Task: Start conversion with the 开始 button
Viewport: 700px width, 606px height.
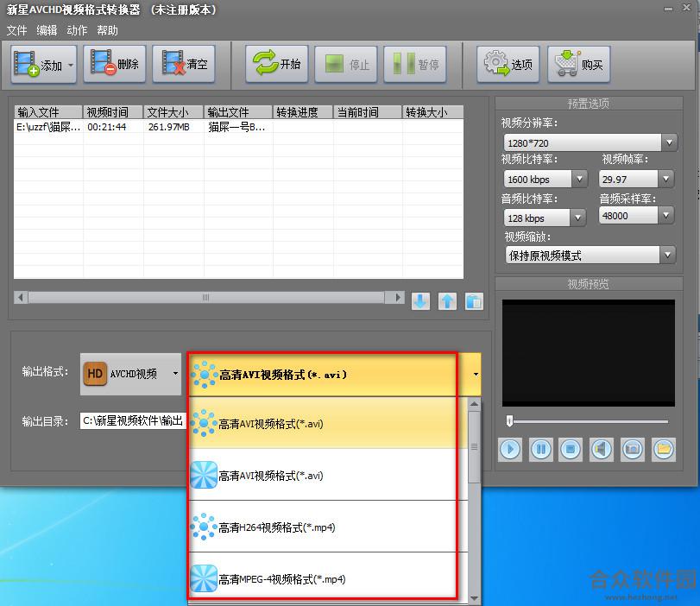Action: (277, 64)
